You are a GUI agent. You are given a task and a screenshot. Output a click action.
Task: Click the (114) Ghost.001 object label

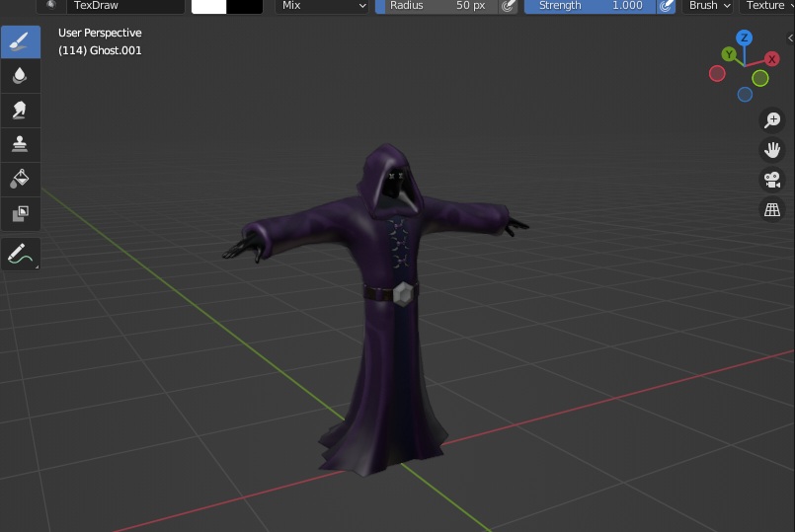coord(100,50)
